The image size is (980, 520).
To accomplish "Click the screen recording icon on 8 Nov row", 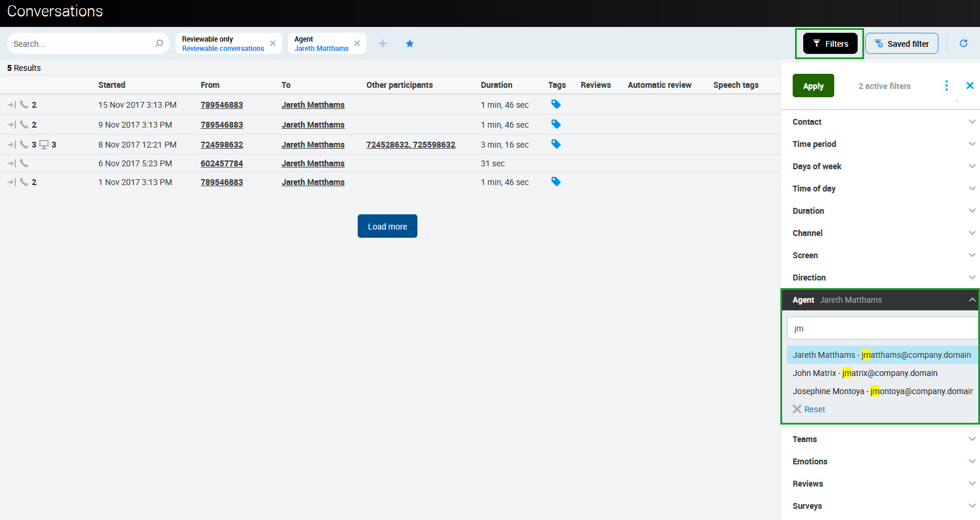I will (x=44, y=145).
